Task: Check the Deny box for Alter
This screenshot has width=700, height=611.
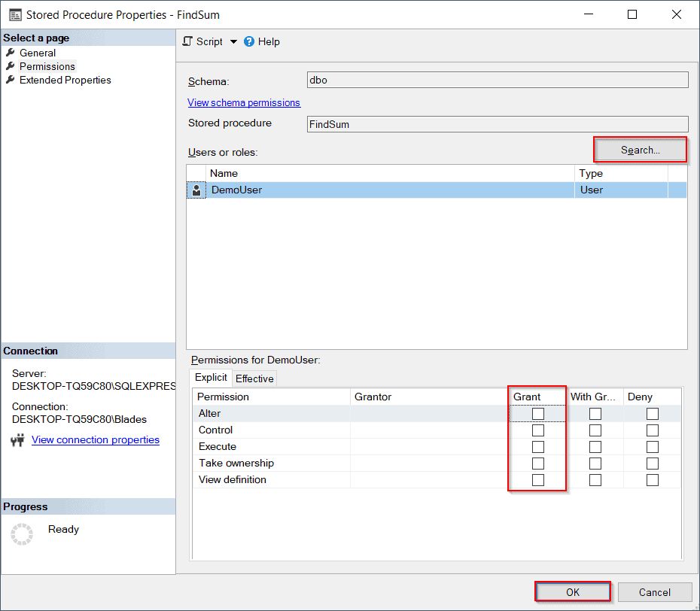Action: click(x=652, y=413)
